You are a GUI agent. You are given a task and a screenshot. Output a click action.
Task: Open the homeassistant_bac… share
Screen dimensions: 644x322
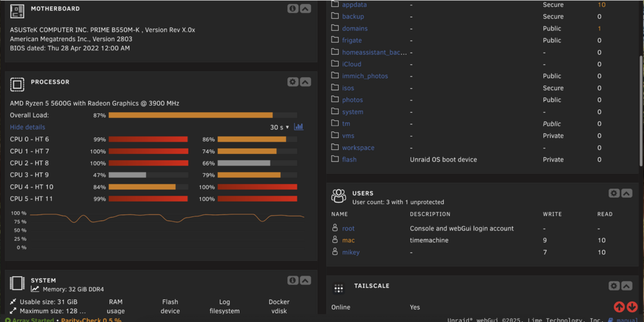(x=375, y=52)
